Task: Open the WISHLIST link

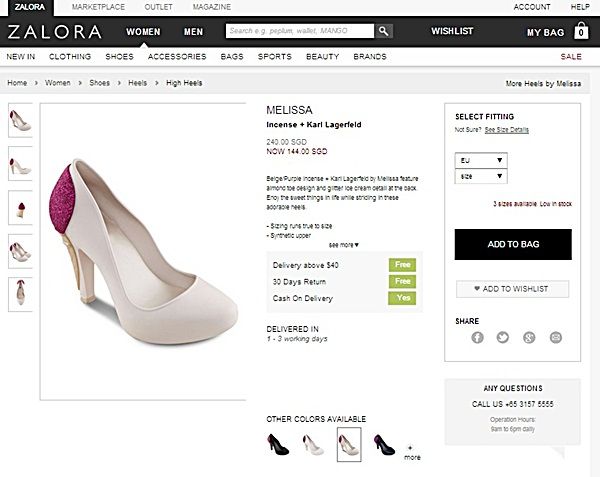Action: coord(452,31)
